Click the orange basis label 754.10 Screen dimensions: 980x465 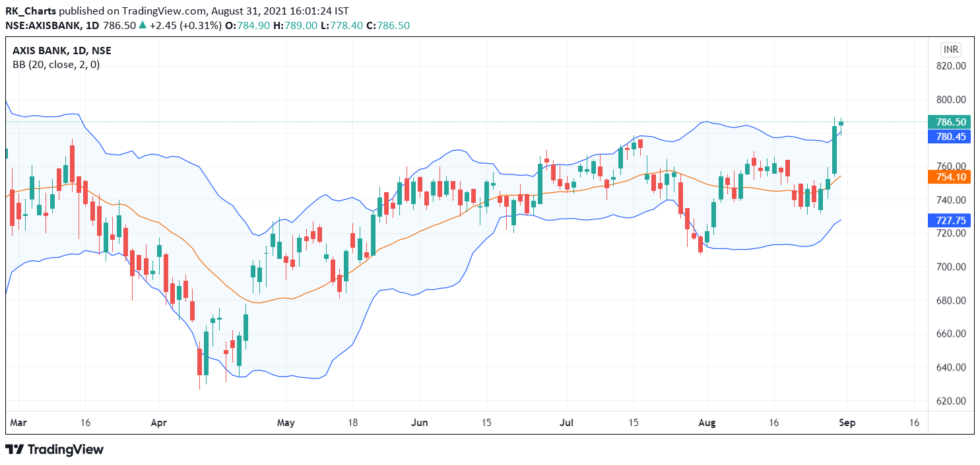pyautogui.click(x=951, y=177)
